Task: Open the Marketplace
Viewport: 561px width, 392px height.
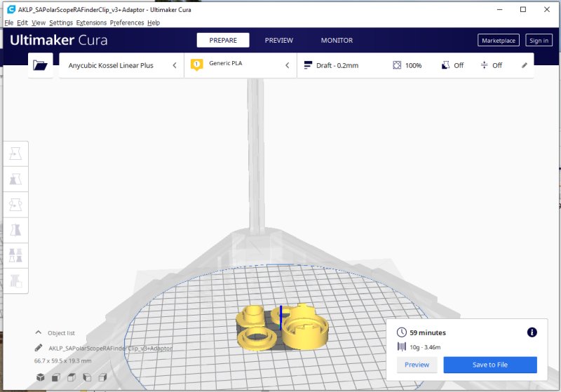Action: click(x=499, y=41)
